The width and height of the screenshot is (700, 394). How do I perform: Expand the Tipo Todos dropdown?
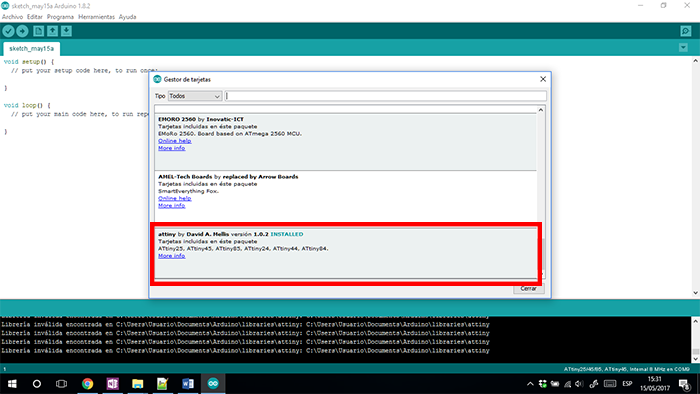(x=194, y=96)
